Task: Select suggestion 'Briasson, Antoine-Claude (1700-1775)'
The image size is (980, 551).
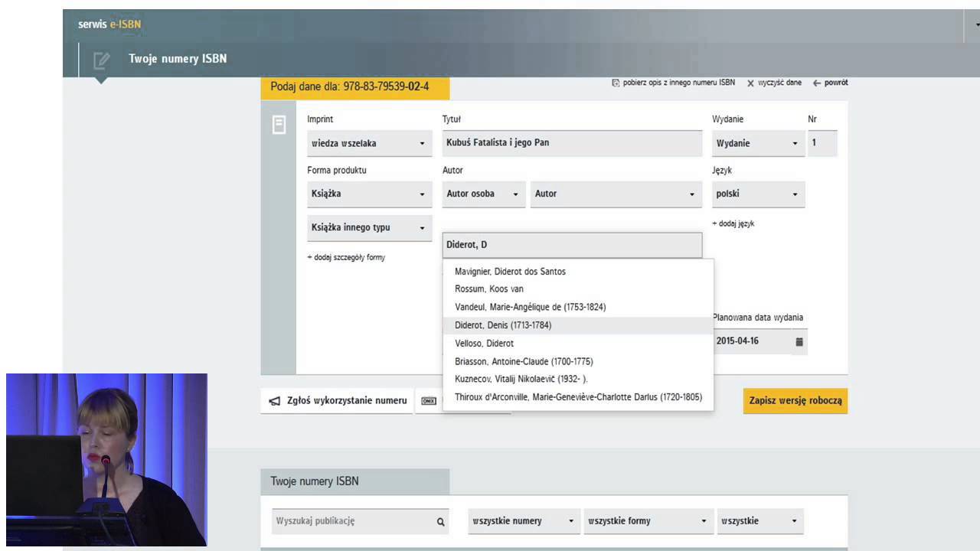Action: (x=578, y=361)
